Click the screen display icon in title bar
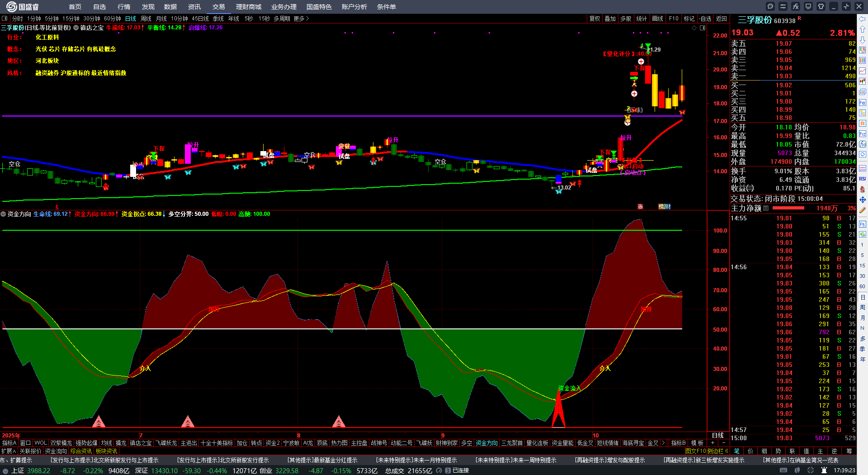This screenshot has width=868, height=475. pos(808,6)
